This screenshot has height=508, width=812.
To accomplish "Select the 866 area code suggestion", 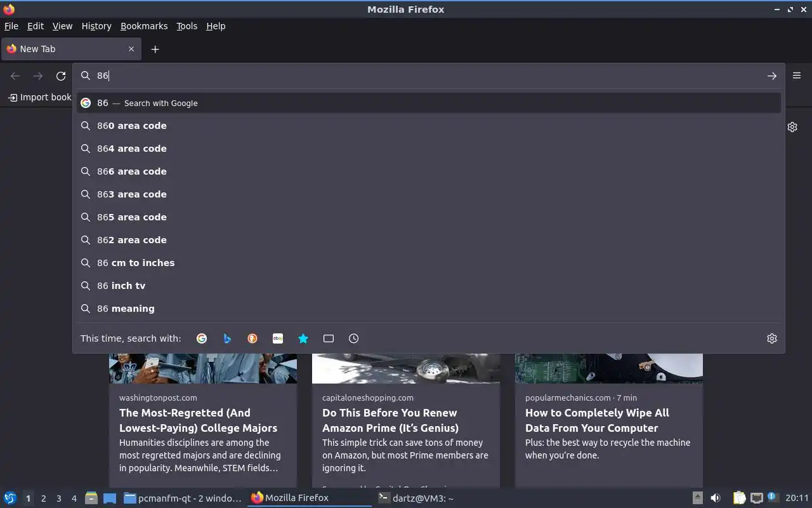I will point(429,171).
